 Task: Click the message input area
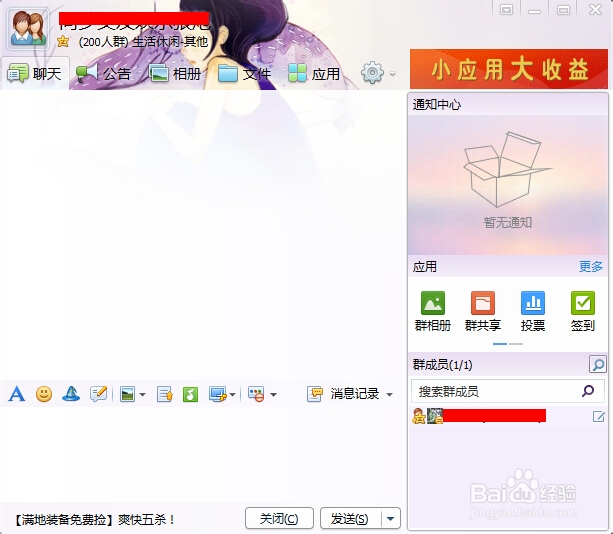coord(201,453)
